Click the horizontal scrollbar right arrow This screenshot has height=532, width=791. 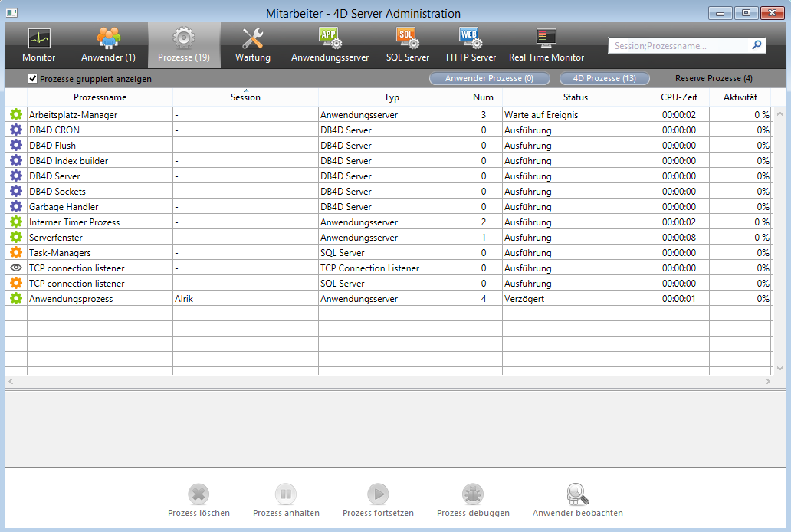[x=767, y=381]
